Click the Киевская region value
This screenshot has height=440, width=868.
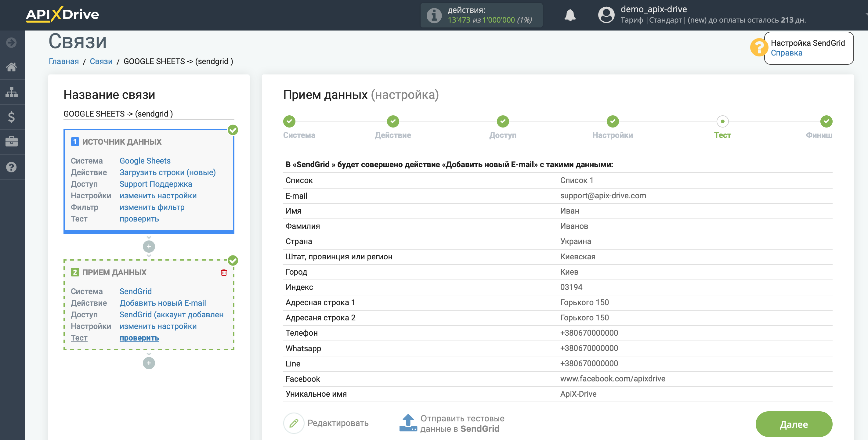(x=577, y=256)
